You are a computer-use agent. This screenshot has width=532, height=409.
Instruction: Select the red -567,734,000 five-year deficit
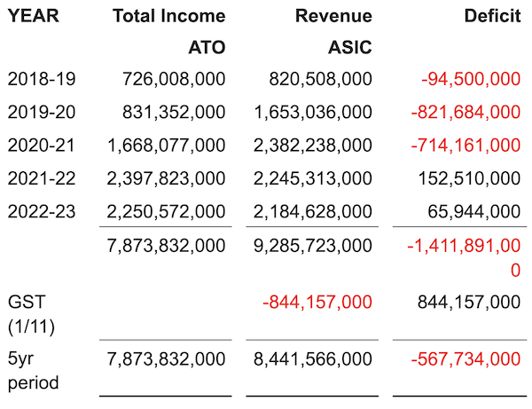point(465,358)
